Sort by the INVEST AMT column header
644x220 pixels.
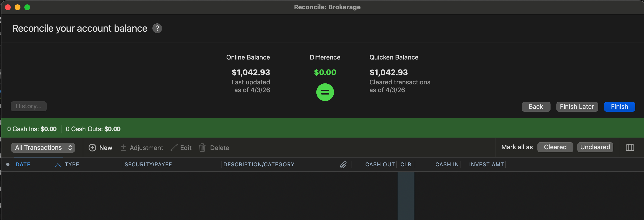(486, 164)
